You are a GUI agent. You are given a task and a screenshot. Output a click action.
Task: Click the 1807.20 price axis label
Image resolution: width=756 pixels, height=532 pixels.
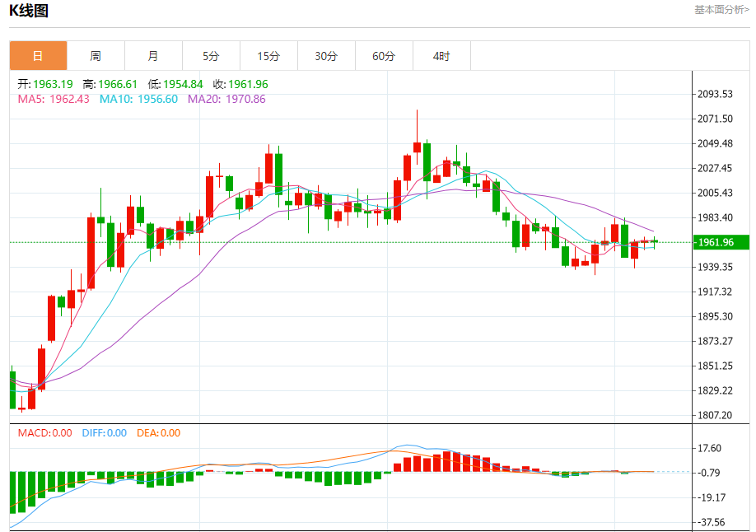715,415
